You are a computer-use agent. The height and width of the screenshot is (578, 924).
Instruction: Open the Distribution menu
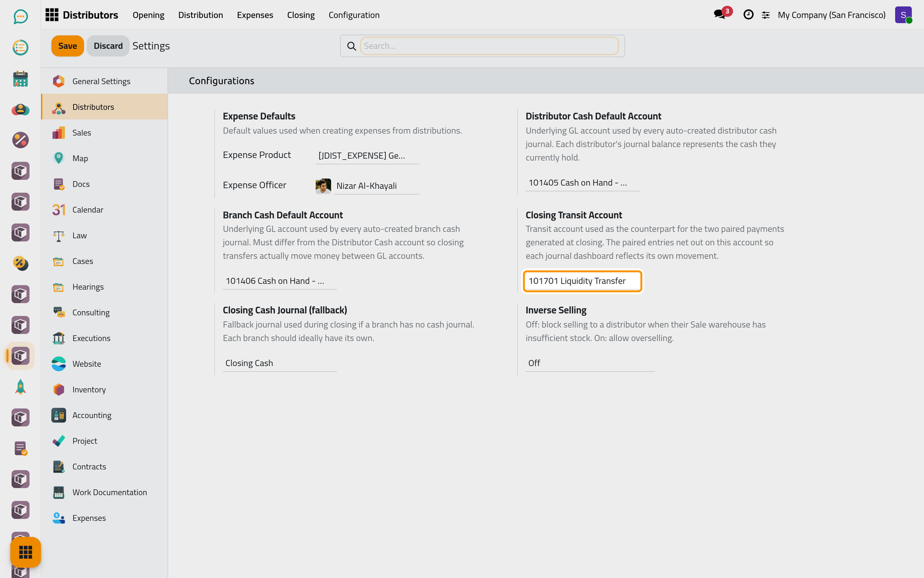[201, 15]
